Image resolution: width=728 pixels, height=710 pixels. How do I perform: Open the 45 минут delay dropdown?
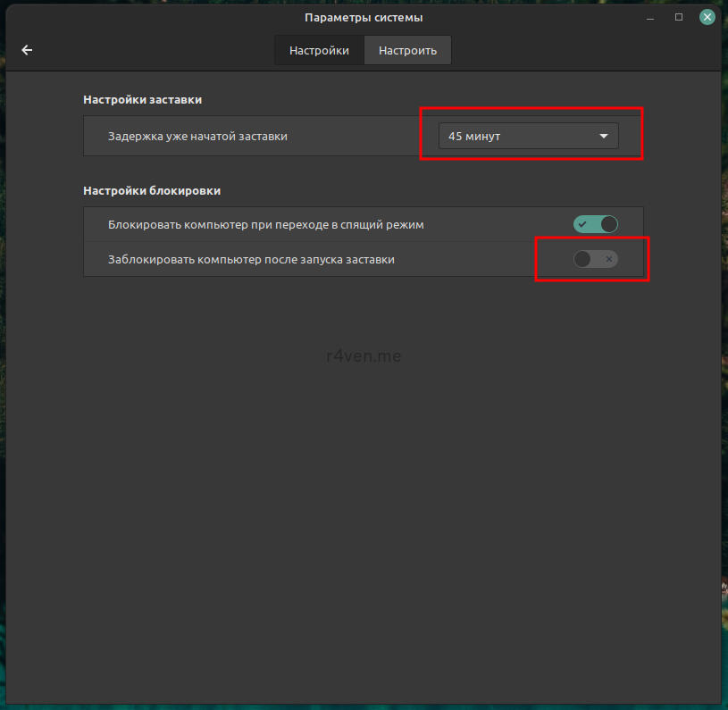[527, 137]
